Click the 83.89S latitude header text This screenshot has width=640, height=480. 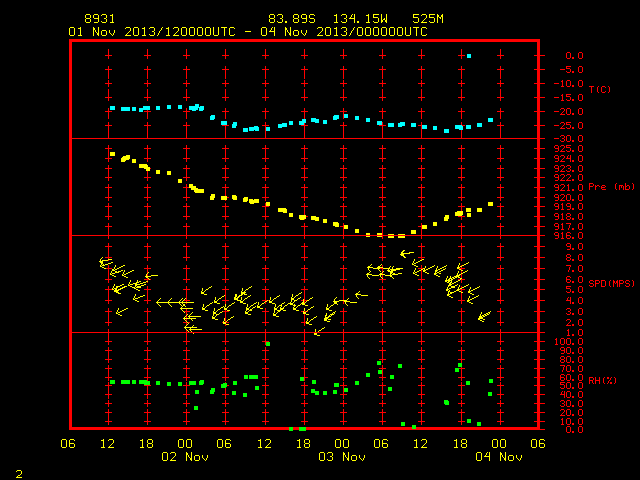[x=292, y=19]
